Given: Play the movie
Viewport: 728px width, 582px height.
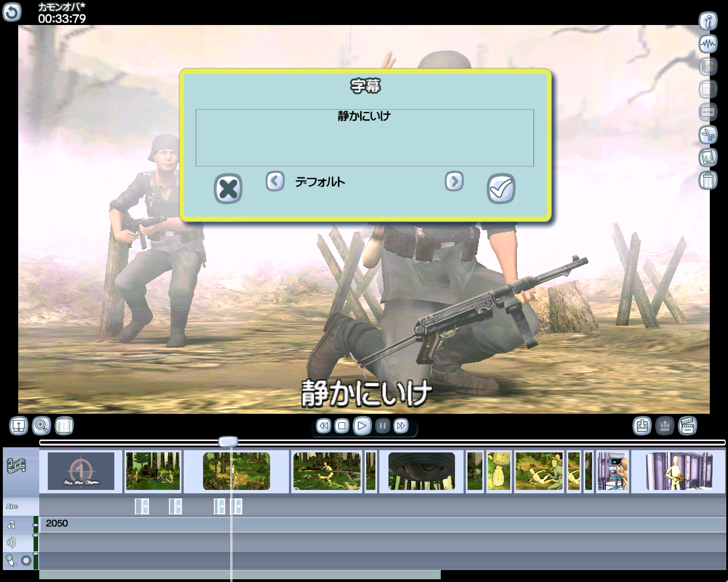Looking at the screenshot, I should point(362,426).
